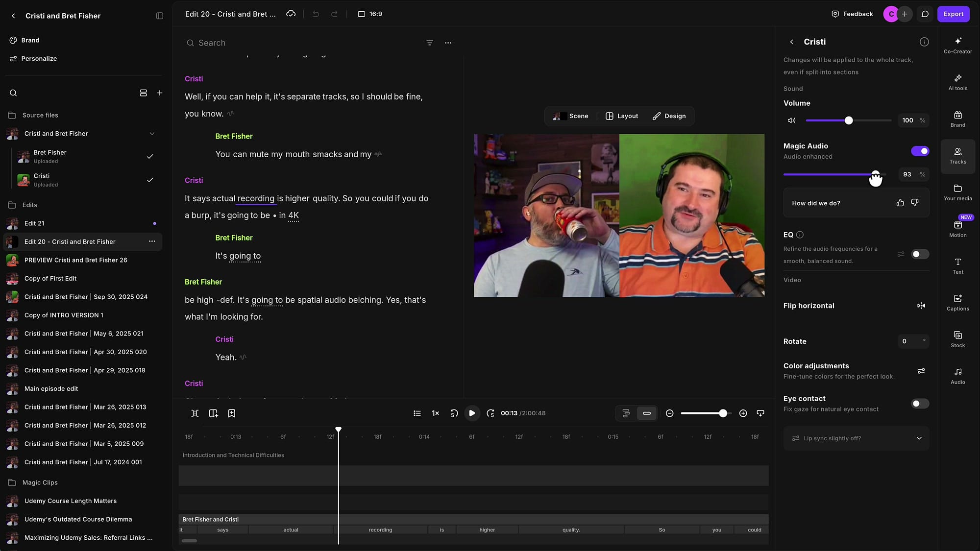Viewport: 980px width, 551px height.
Task: Open Brand in the left menu
Action: pyautogui.click(x=24, y=40)
